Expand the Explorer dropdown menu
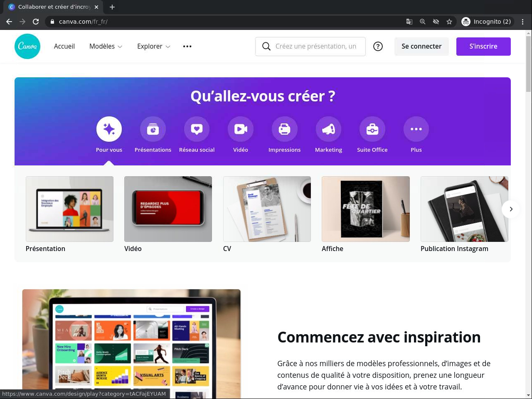The height and width of the screenshot is (399, 532). point(154,47)
